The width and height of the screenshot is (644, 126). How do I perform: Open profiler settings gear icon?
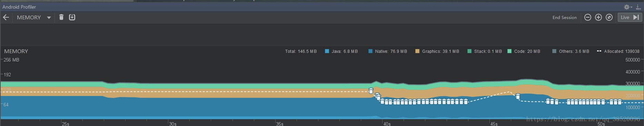(627, 7)
